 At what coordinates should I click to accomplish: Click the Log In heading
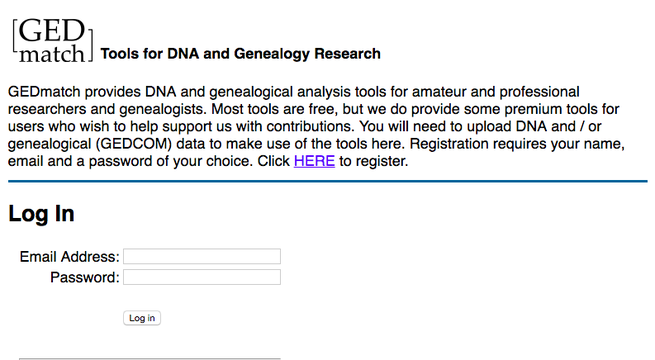tap(41, 214)
